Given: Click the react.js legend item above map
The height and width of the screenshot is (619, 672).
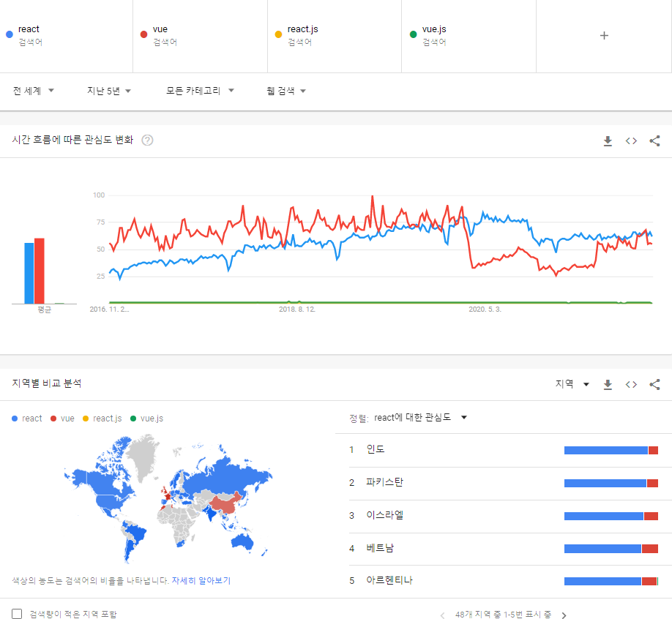Looking at the screenshot, I should point(102,419).
